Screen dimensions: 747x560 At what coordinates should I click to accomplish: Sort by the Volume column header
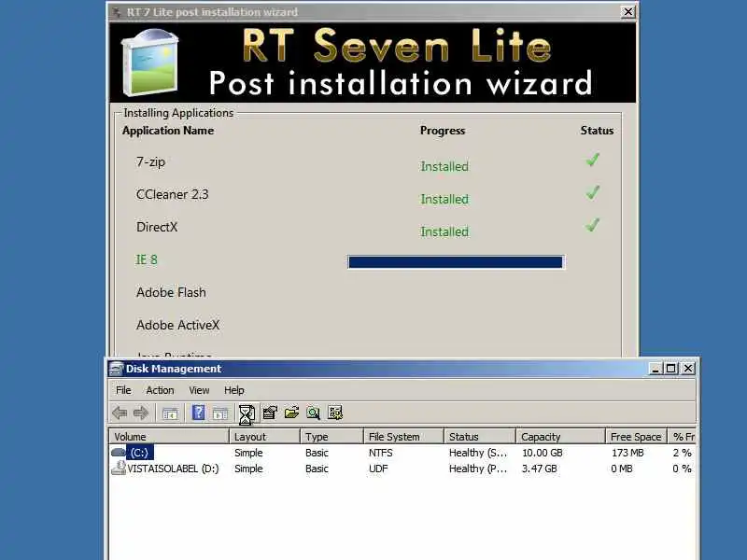tap(169, 437)
